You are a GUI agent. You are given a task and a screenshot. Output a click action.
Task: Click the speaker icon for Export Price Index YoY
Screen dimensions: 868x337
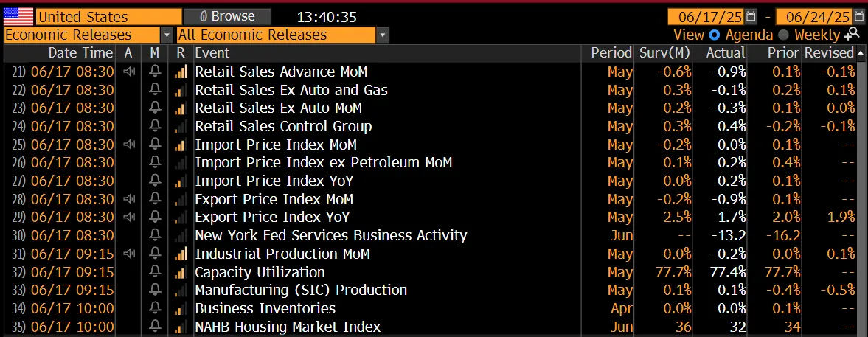(129, 218)
